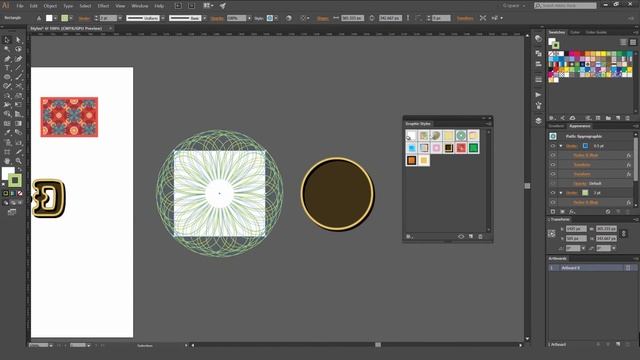Swap fill and stroke colors arrow
This screenshot has height=360, width=640.
coord(19,169)
